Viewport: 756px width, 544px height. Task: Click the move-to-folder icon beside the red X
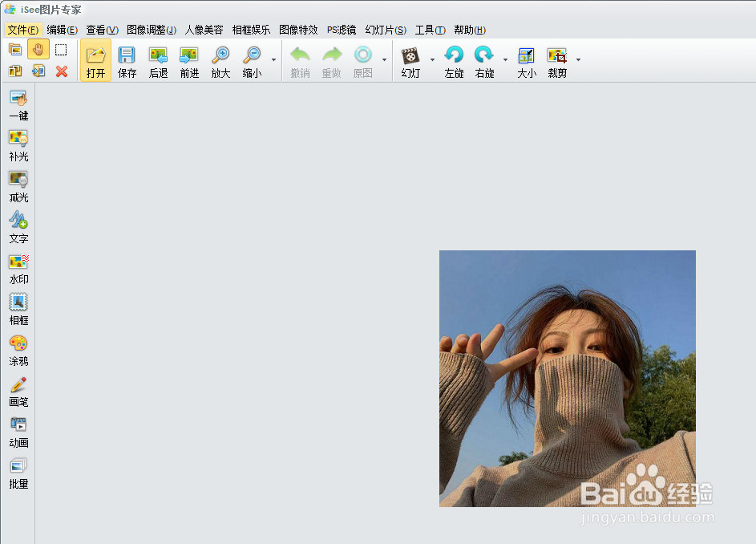(x=38, y=71)
